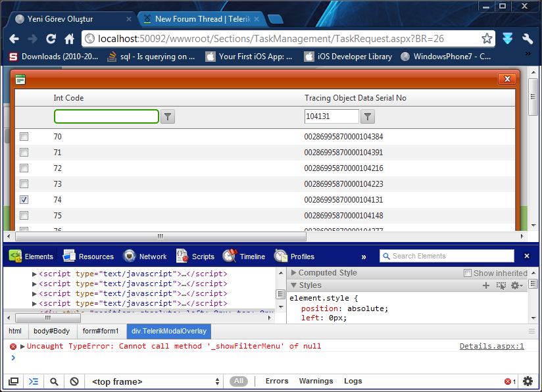Open Styles gear options dropdown
The height and width of the screenshot is (392, 542).
(x=517, y=285)
